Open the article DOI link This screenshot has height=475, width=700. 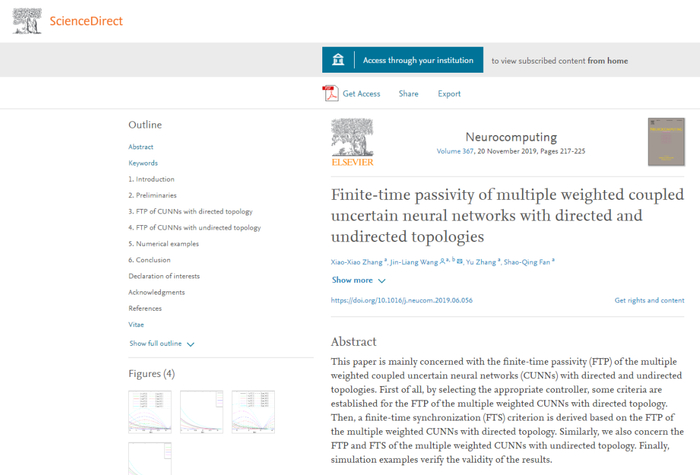click(402, 300)
